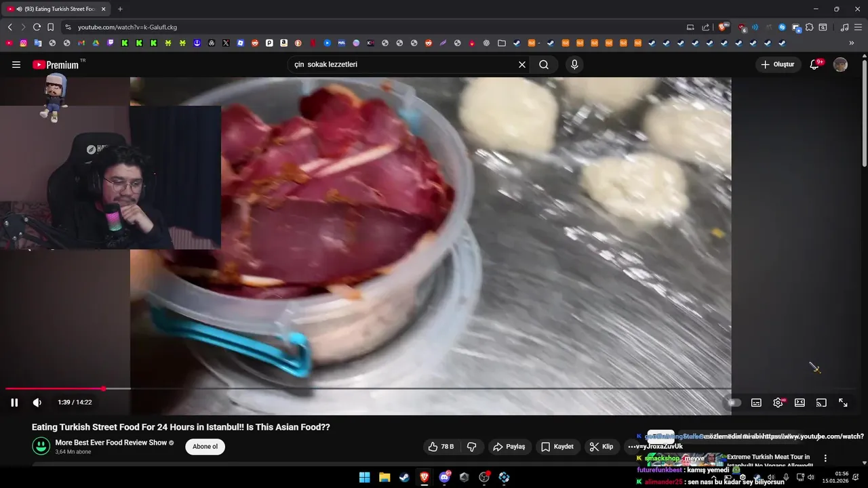
Task: Switch to Brave in taskbar
Action: pos(425,477)
